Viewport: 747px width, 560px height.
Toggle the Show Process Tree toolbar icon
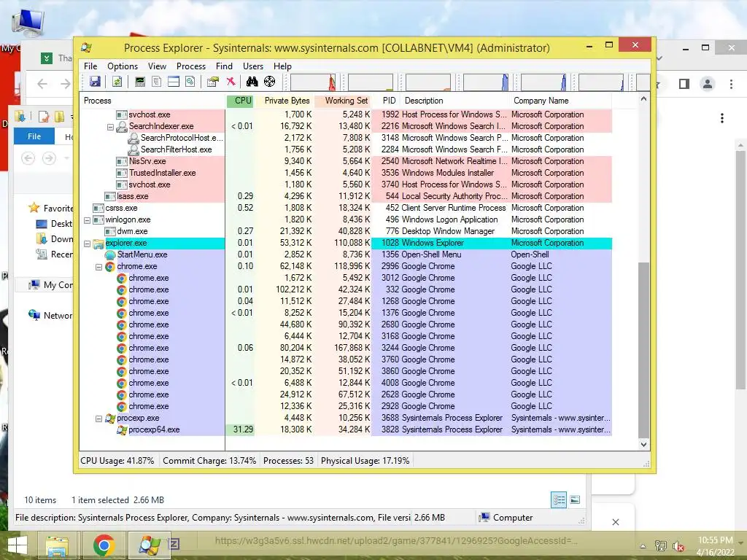click(x=156, y=82)
